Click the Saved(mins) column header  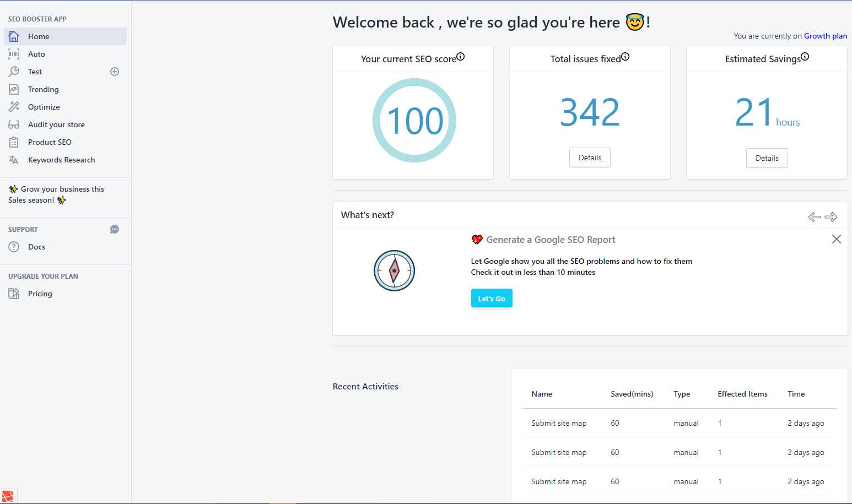(x=632, y=394)
